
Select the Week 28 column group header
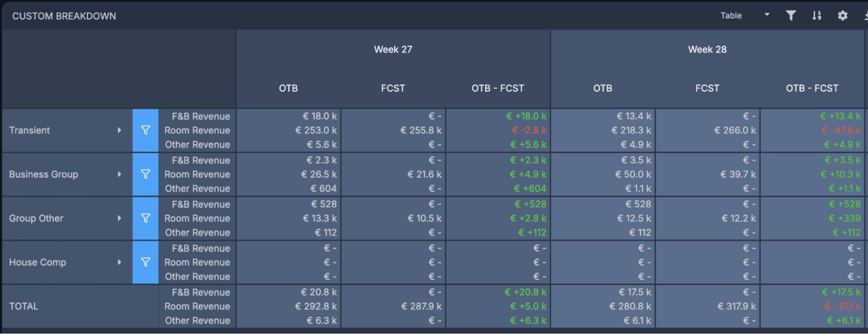pyautogui.click(x=707, y=49)
